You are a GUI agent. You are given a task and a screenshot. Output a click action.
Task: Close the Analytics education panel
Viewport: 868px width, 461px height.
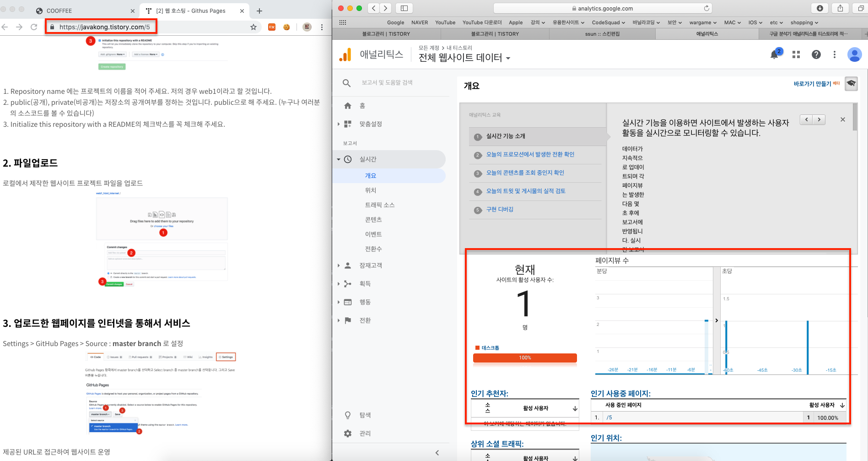click(x=843, y=119)
